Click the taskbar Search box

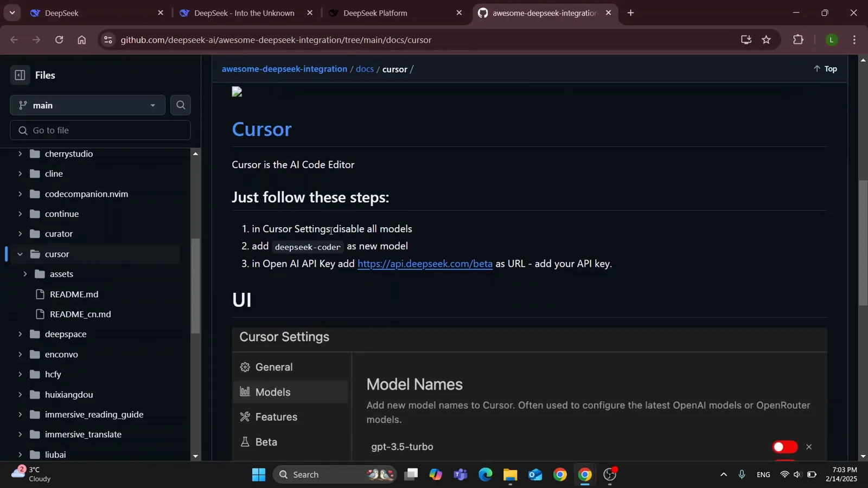coord(335,475)
